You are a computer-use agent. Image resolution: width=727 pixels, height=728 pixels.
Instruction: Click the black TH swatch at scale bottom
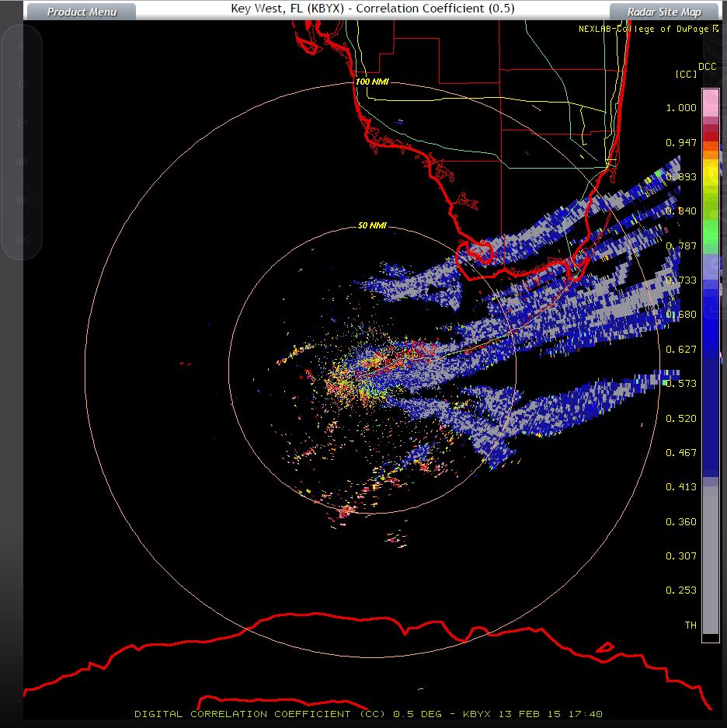click(710, 638)
